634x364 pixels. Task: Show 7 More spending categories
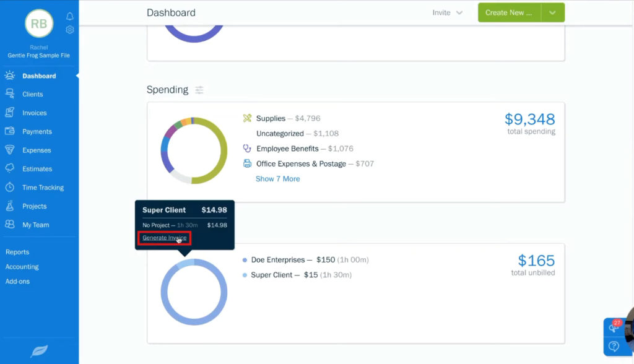pos(277,178)
